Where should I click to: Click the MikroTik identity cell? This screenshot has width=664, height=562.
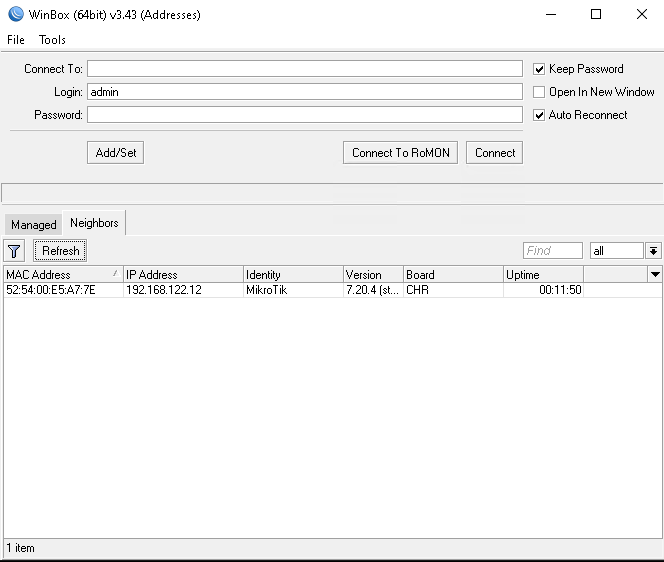click(x=293, y=290)
